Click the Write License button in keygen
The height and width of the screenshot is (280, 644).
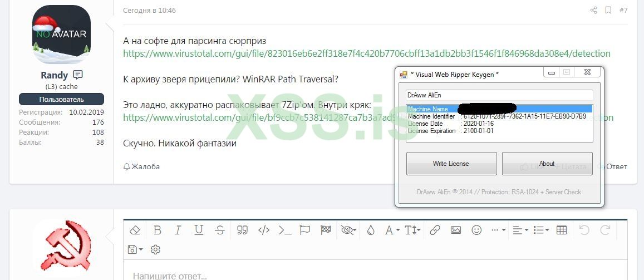click(451, 164)
